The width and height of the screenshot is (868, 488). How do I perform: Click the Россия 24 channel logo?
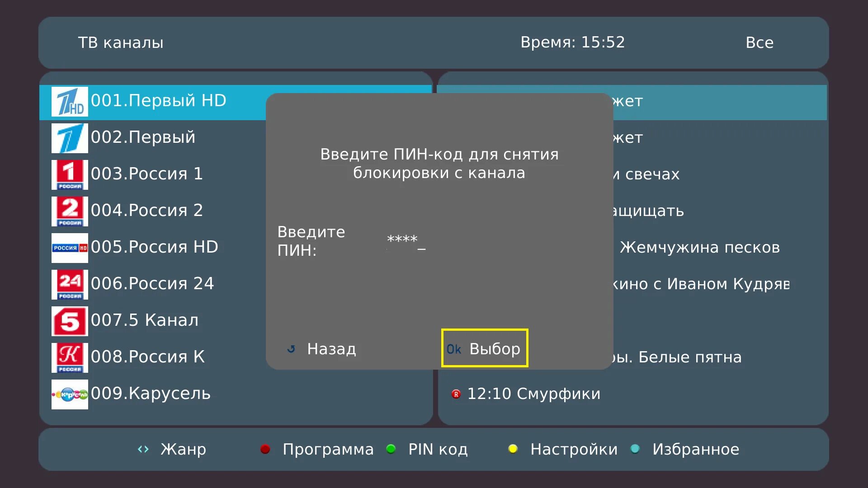coord(70,285)
